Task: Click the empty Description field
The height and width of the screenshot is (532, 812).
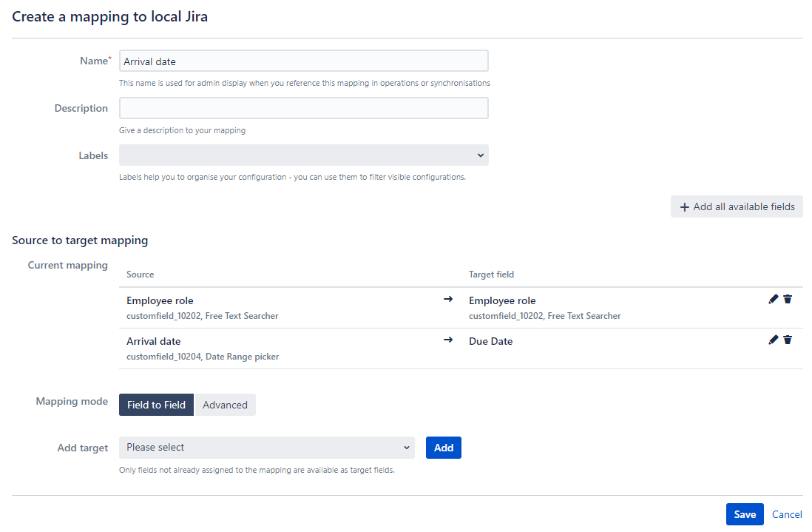Action: (303, 107)
